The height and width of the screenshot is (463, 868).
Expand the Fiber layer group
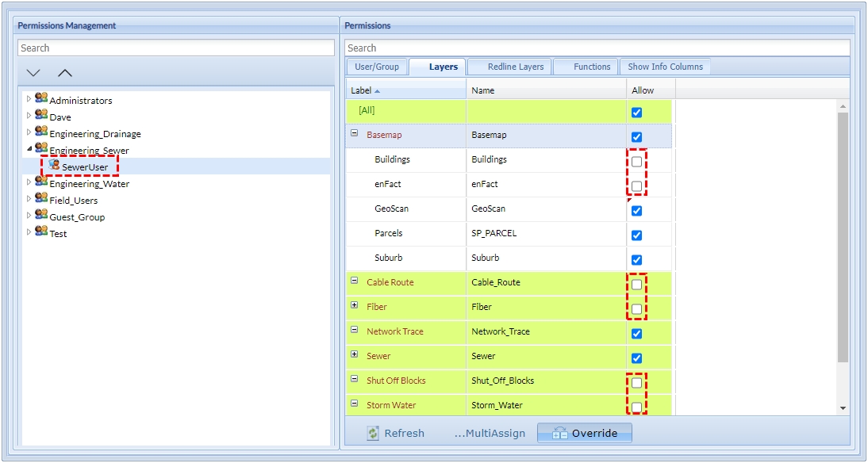coord(355,306)
